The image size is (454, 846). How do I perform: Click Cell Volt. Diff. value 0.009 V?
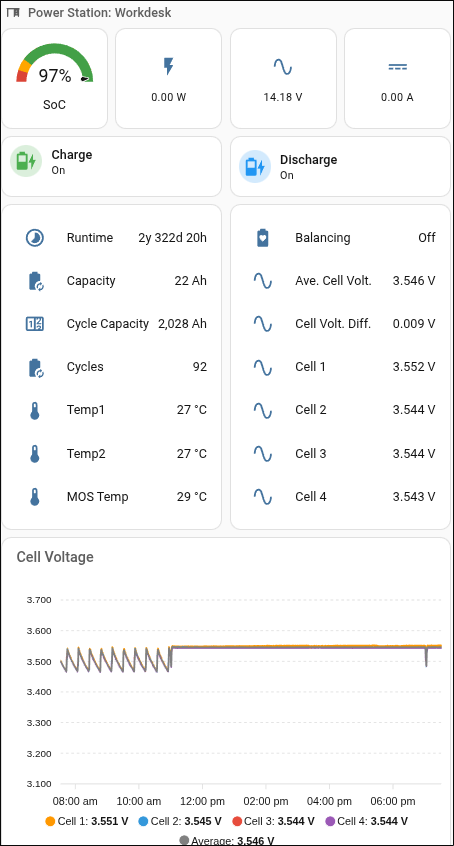pyautogui.click(x=414, y=324)
